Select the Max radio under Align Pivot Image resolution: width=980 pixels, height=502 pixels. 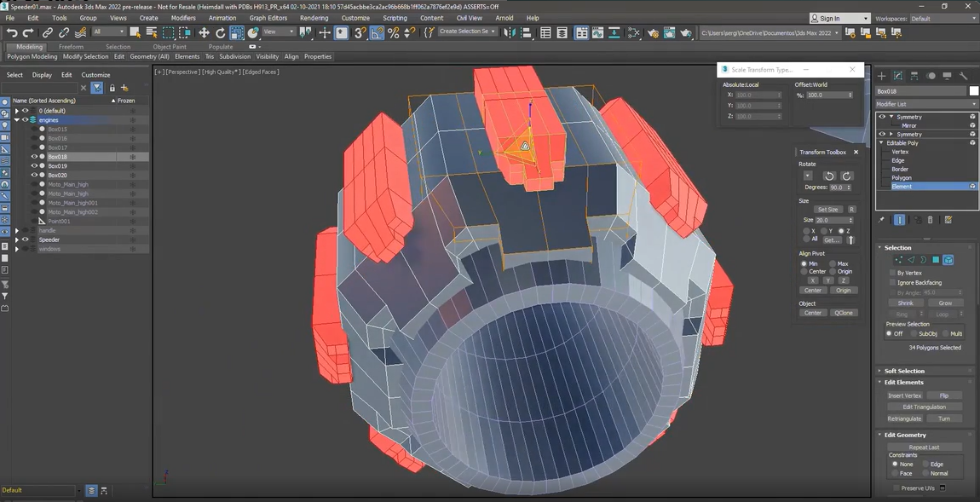833,264
